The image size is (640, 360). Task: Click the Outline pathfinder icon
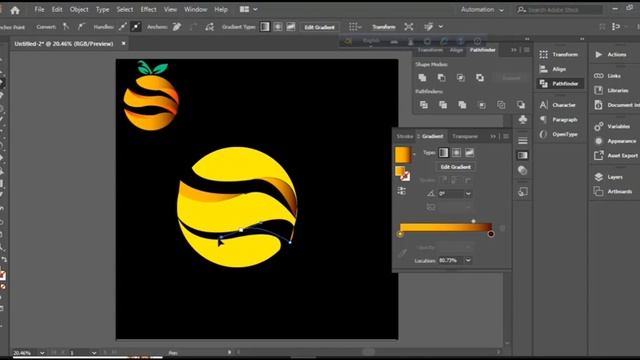click(501, 105)
